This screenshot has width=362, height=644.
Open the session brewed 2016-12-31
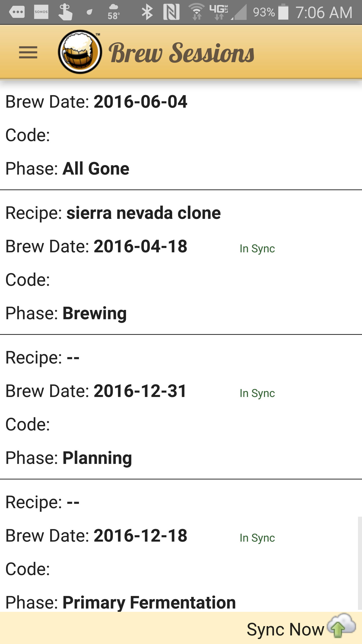click(181, 407)
